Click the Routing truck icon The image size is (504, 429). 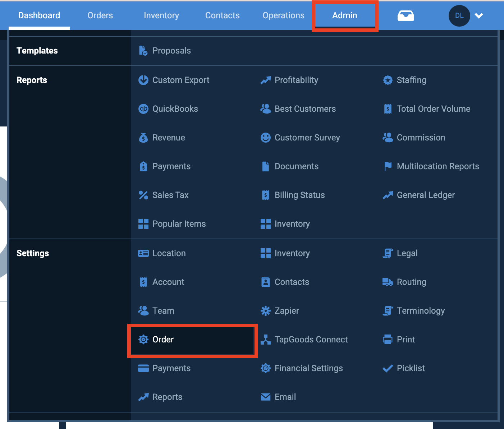point(388,282)
